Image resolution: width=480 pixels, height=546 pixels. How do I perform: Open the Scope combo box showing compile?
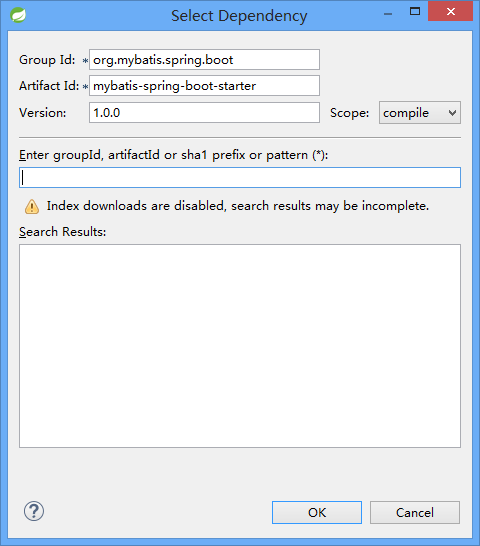tap(420, 112)
